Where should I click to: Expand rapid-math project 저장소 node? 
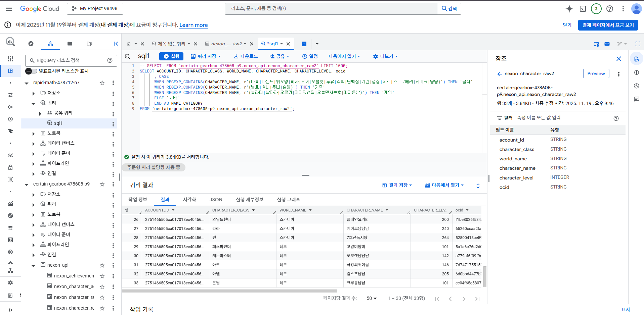click(x=33, y=93)
